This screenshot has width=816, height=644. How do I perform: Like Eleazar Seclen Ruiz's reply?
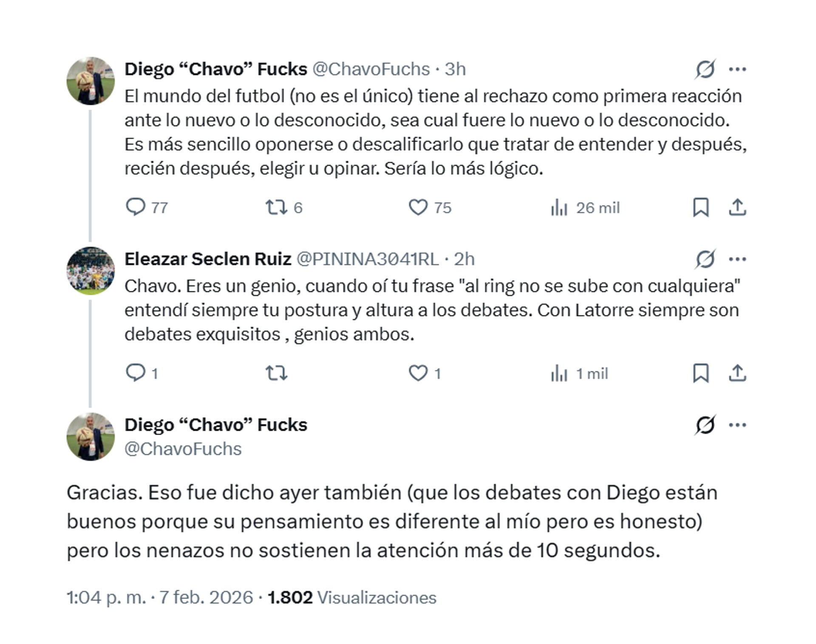pyautogui.click(x=418, y=373)
